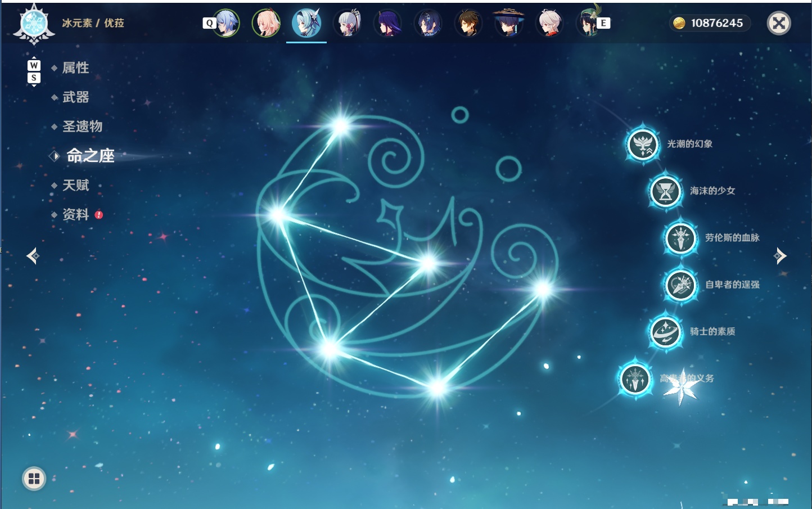The height and width of the screenshot is (509, 812).
Task: Click the 海沫的少女 label text
Action: (x=712, y=191)
